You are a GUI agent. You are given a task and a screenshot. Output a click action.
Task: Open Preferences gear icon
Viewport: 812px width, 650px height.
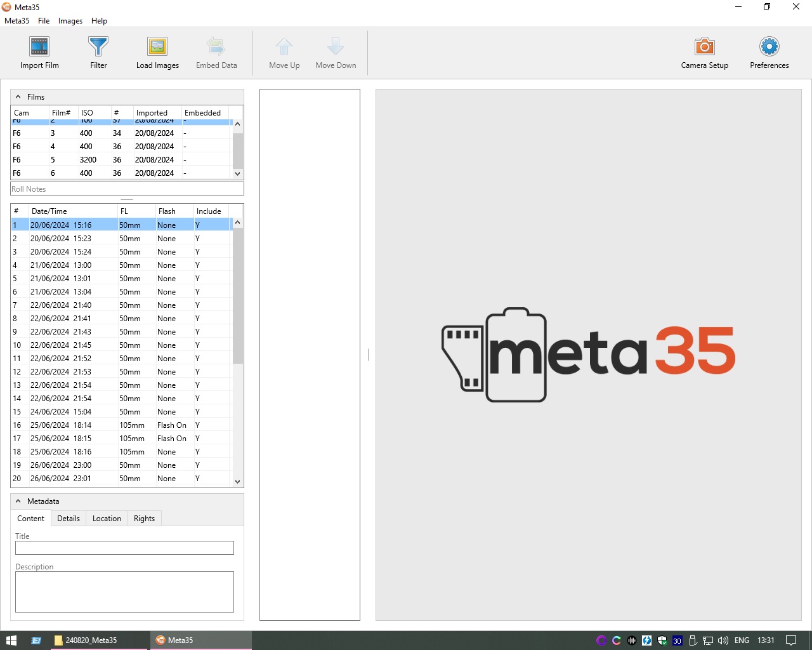769,47
